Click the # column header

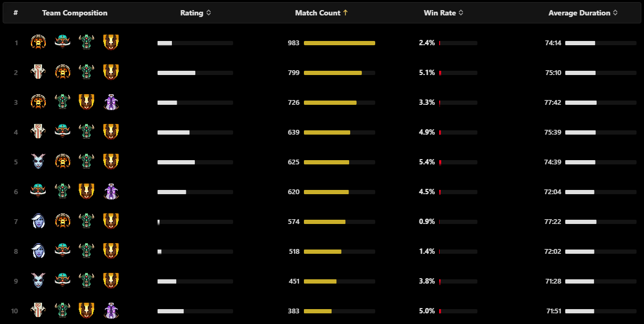(15, 13)
